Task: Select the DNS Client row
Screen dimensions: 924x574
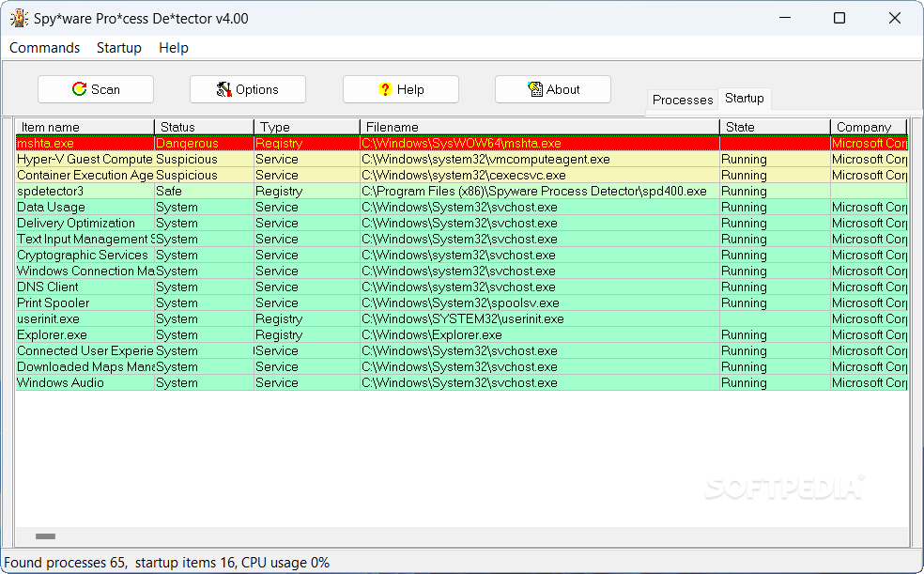Action: point(461,287)
